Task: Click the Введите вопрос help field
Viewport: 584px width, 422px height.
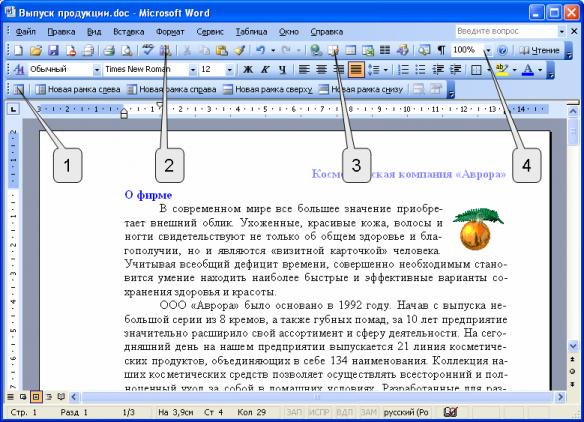Action: pos(506,31)
